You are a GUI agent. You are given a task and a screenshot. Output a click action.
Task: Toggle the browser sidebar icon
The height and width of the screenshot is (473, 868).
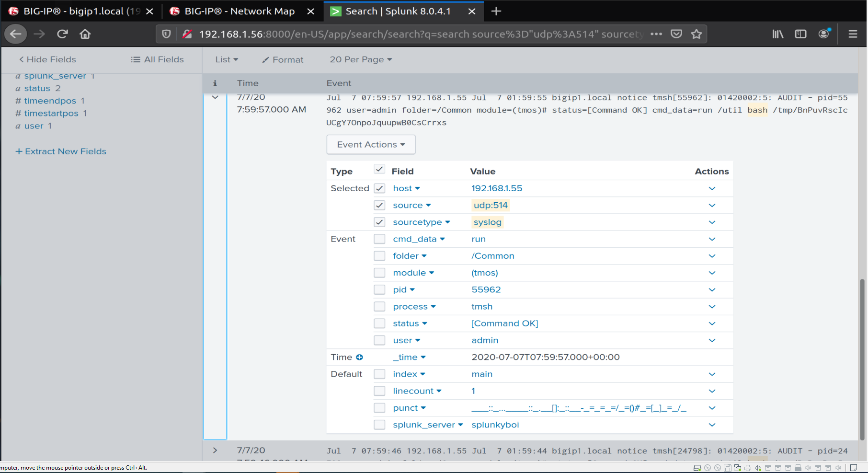click(800, 34)
